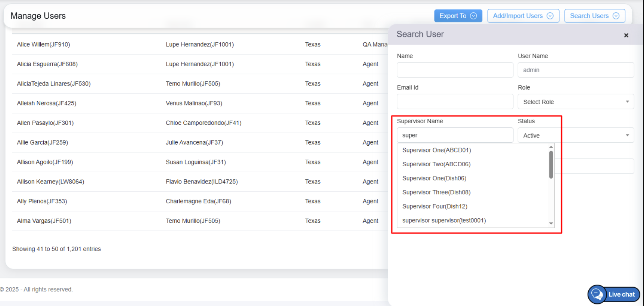Viewport: 644px width, 306px height.
Task: Select Supervisor Four(Dish12) option
Action: coord(435,206)
